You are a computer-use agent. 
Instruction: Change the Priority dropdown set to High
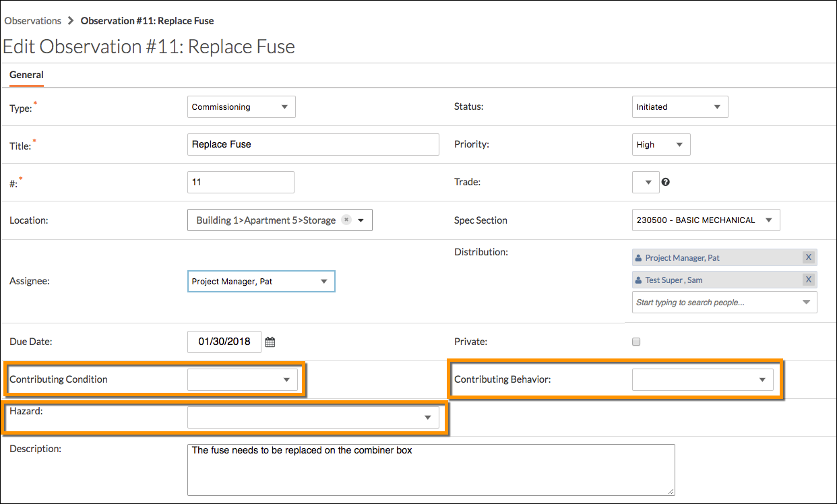coord(660,145)
